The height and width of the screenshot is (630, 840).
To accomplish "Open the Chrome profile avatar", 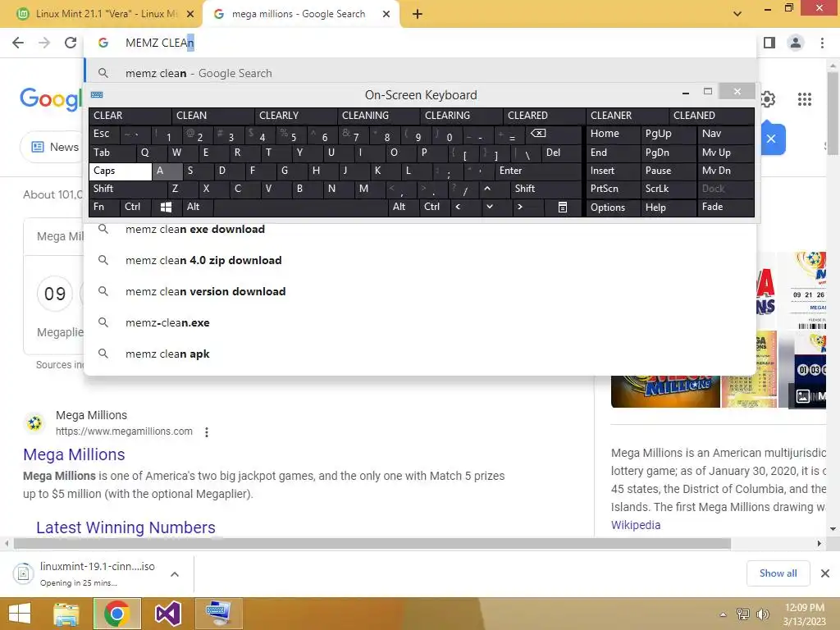I will click(x=796, y=43).
